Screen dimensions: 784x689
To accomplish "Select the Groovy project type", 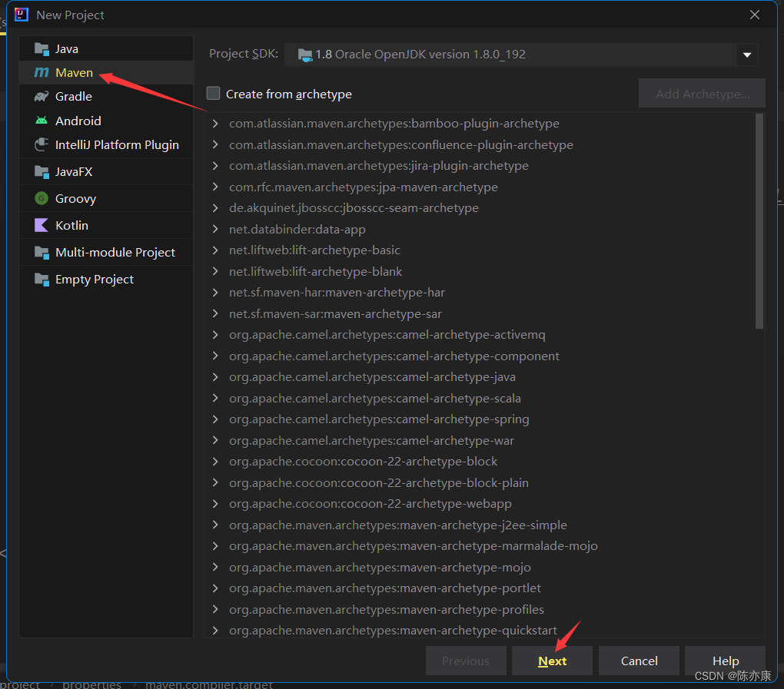I will (106, 198).
